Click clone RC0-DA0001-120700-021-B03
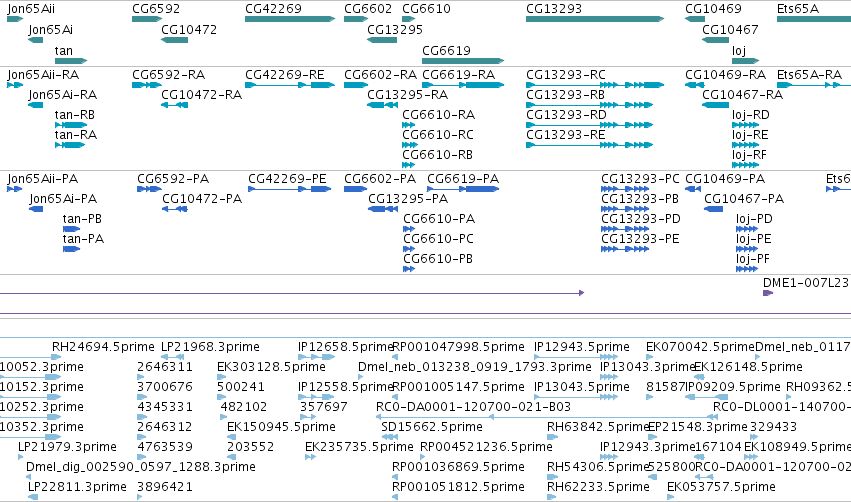This screenshot has height=502, width=851. pyautogui.click(x=473, y=407)
